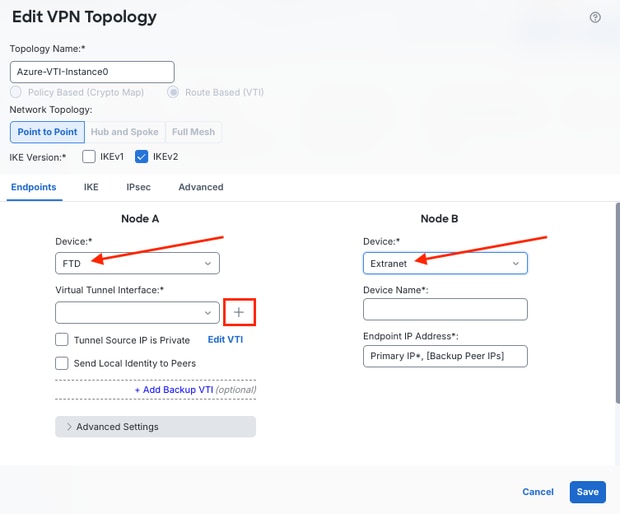
Task: Click the Cancel button
Action: click(x=538, y=492)
